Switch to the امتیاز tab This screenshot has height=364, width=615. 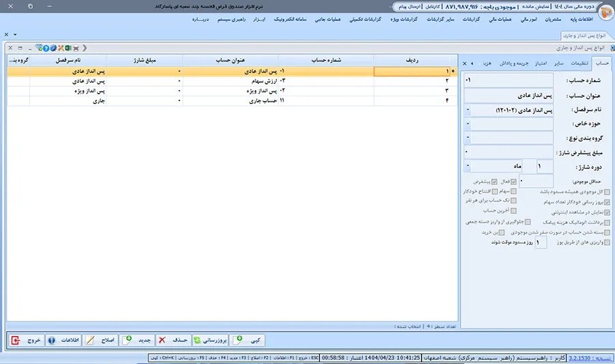541,64
